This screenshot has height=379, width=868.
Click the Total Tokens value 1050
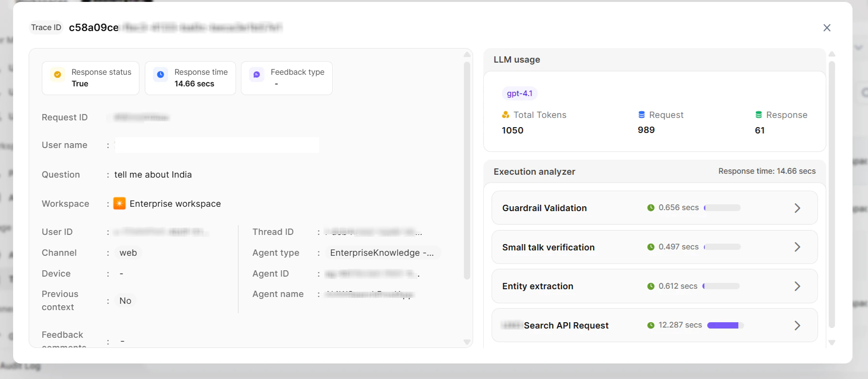point(512,131)
